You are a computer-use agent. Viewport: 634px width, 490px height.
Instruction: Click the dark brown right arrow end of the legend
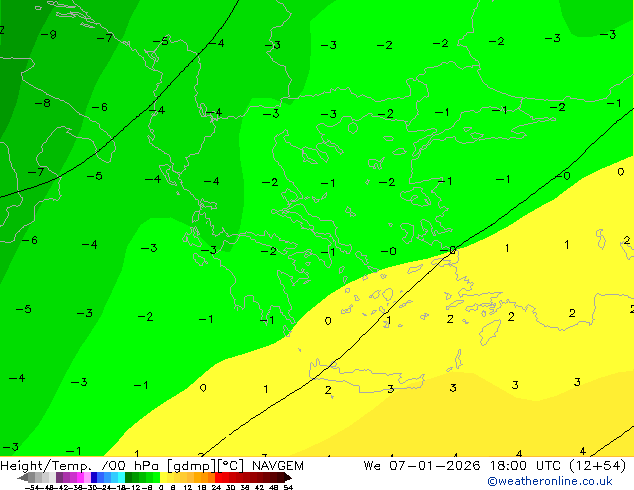288,477
